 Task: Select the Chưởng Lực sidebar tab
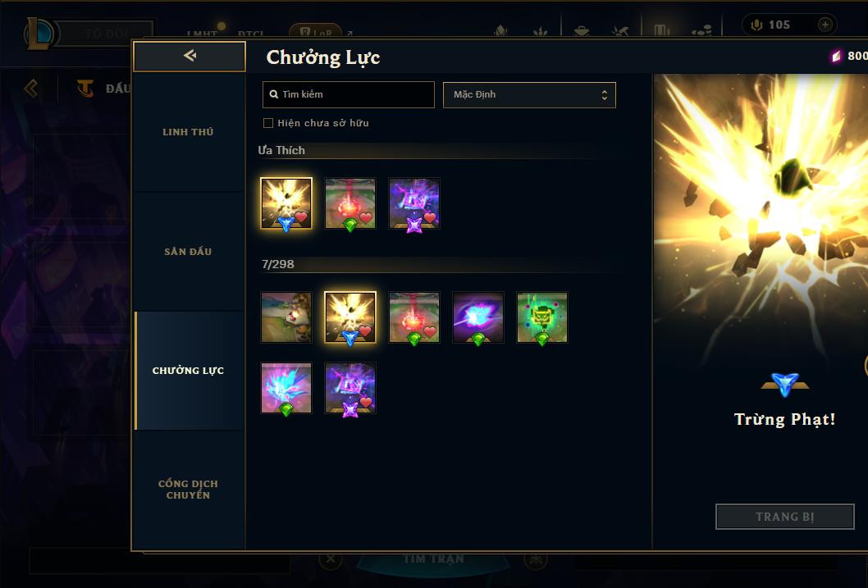point(188,371)
